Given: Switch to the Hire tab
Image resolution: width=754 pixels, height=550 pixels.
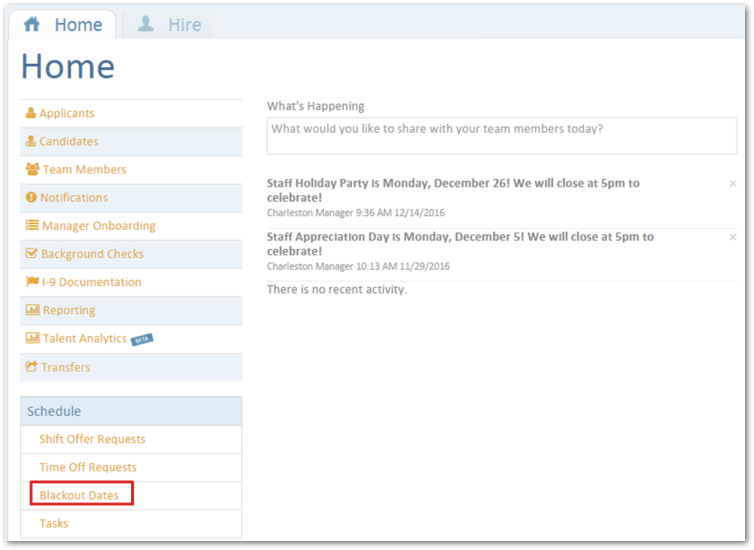Looking at the screenshot, I should point(169,25).
